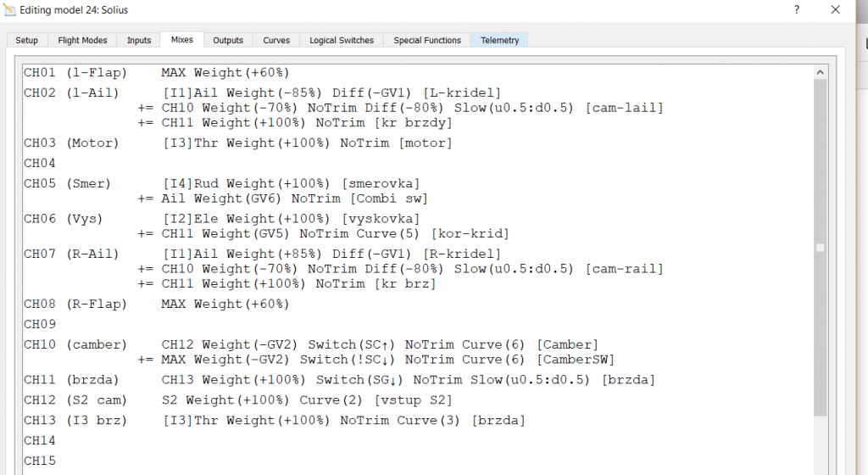Go to the Special Functions tab
Screen dimensions: 868x475
pos(427,40)
